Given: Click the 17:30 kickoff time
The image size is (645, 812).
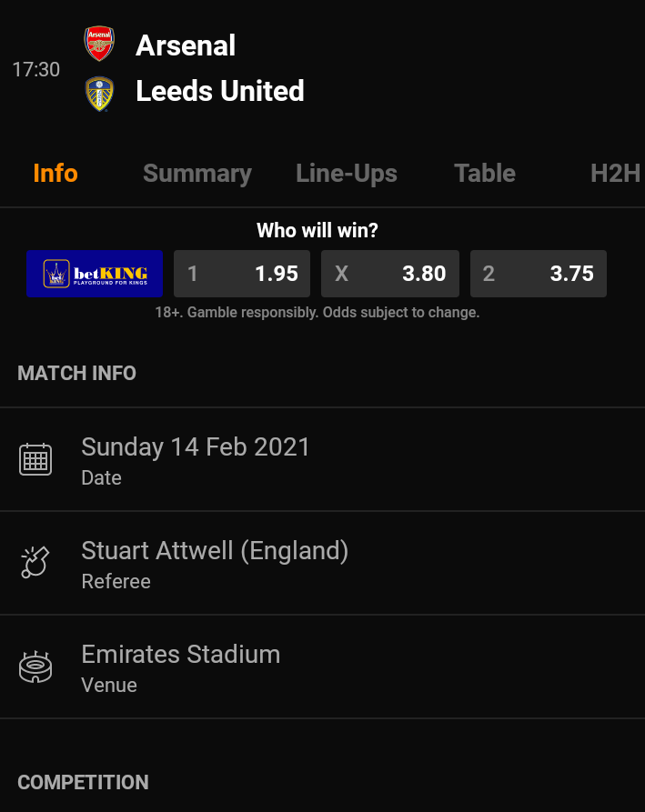Looking at the screenshot, I should coord(36,69).
